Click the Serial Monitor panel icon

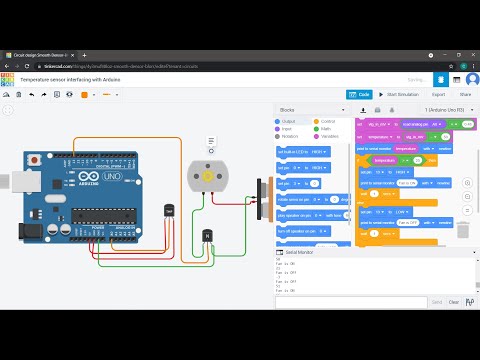279,252
